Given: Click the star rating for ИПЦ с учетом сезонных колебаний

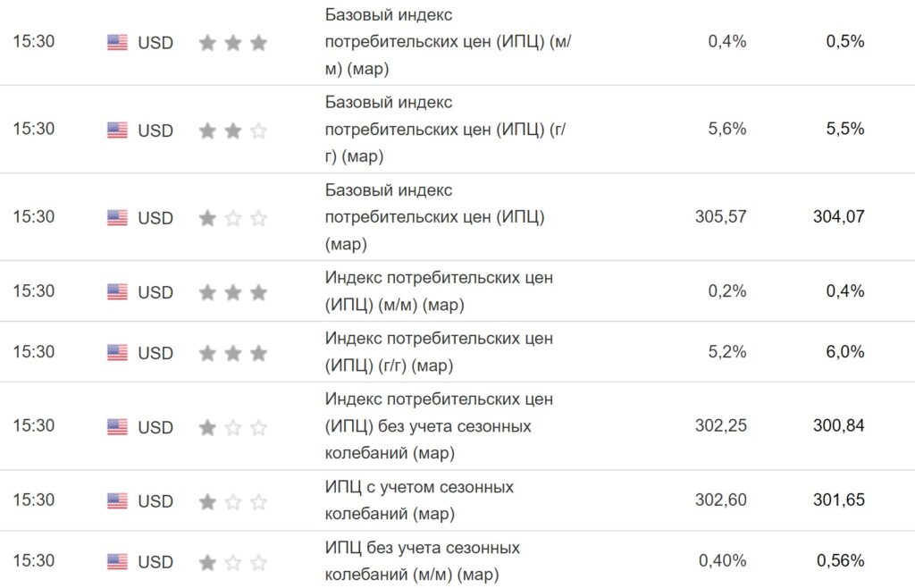Looking at the screenshot, I should click(232, 501).
